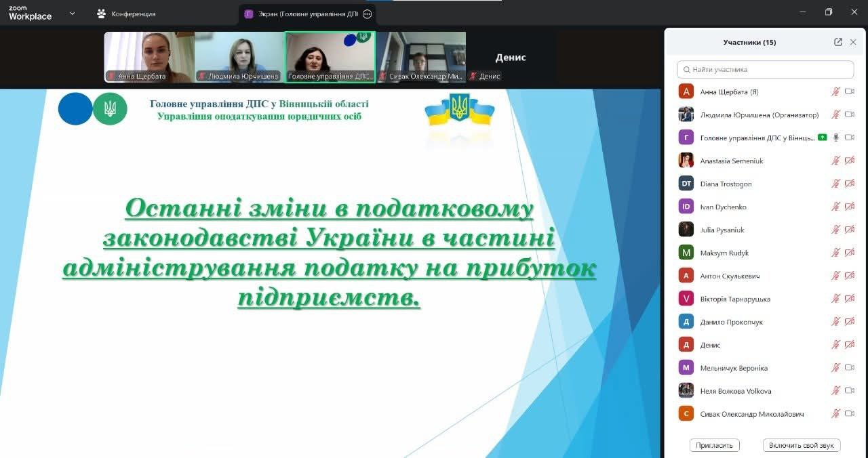Click Включить свой звук button
This screenshot has width=868, height=458.
tap(802, 445)
